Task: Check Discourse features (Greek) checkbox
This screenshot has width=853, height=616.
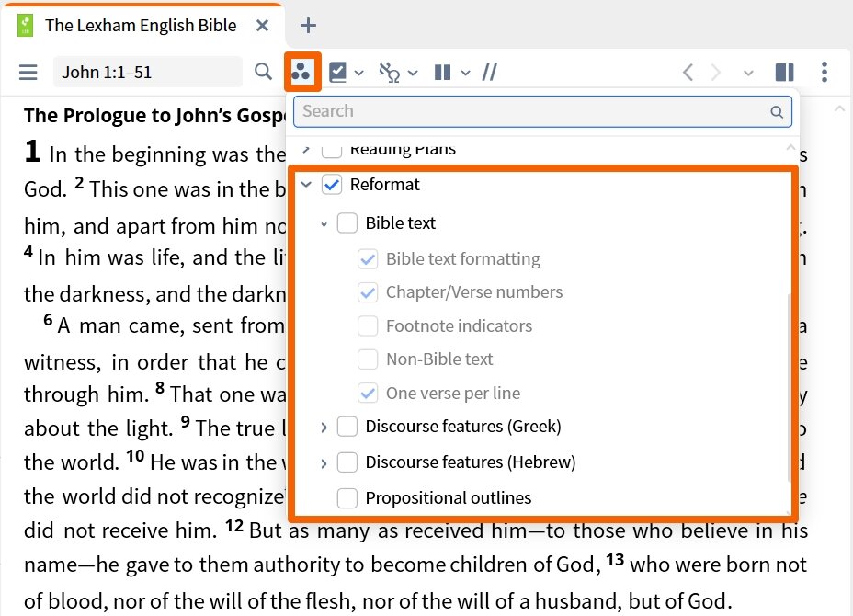Action: tap(347, 427)
